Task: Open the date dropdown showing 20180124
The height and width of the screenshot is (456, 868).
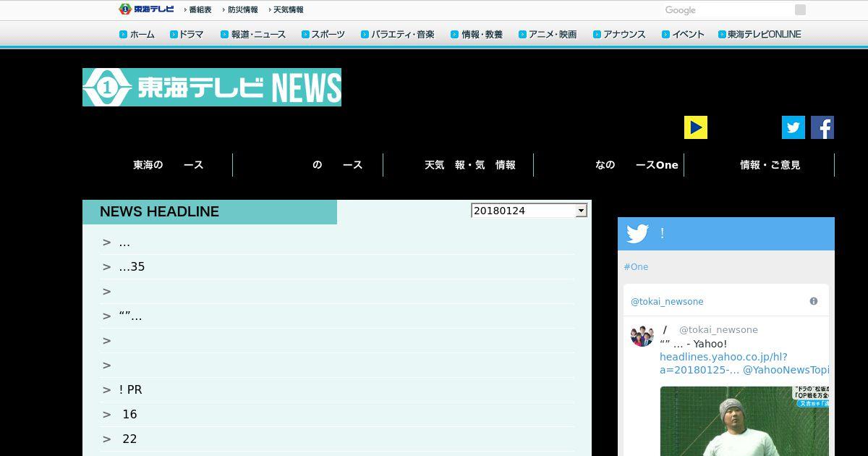Action: (x=529, y=211)
